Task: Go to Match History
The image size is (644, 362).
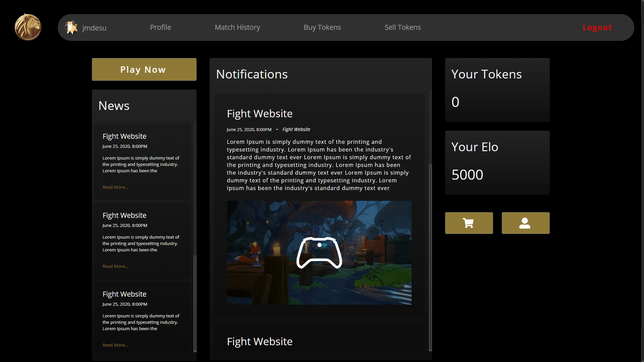Action: [237, 27]
